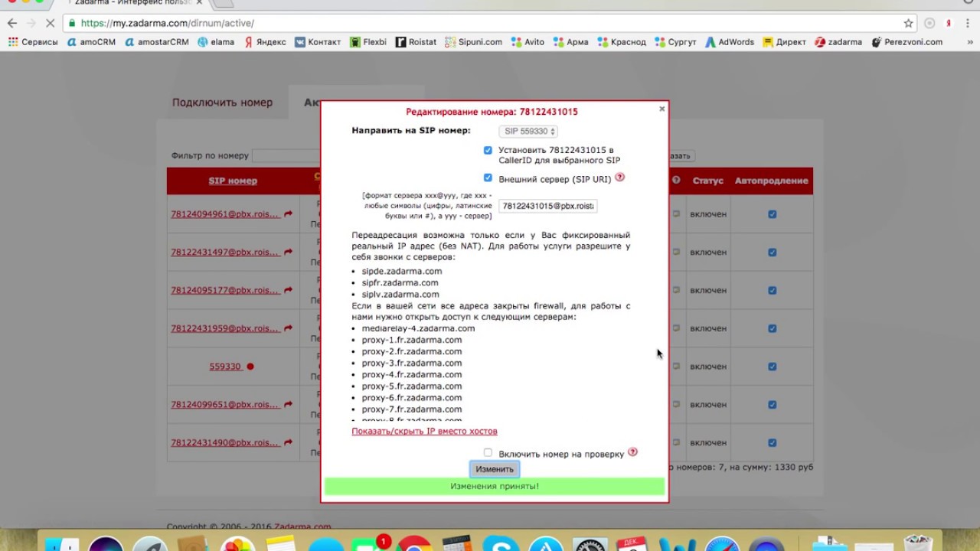This screenshot has width=980, height=551.
Task: Open the 78124094961@pbx.rois... number link
Action: pos(225,214)
